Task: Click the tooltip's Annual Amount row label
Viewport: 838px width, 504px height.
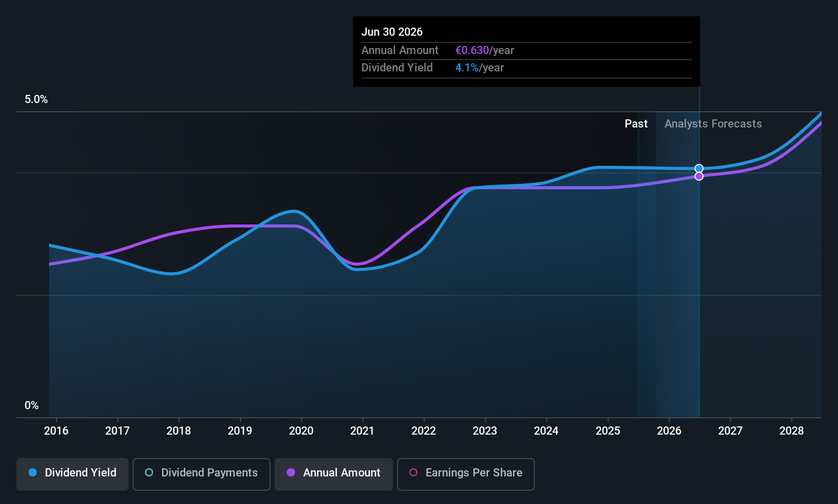Action: tap(400, 51)
